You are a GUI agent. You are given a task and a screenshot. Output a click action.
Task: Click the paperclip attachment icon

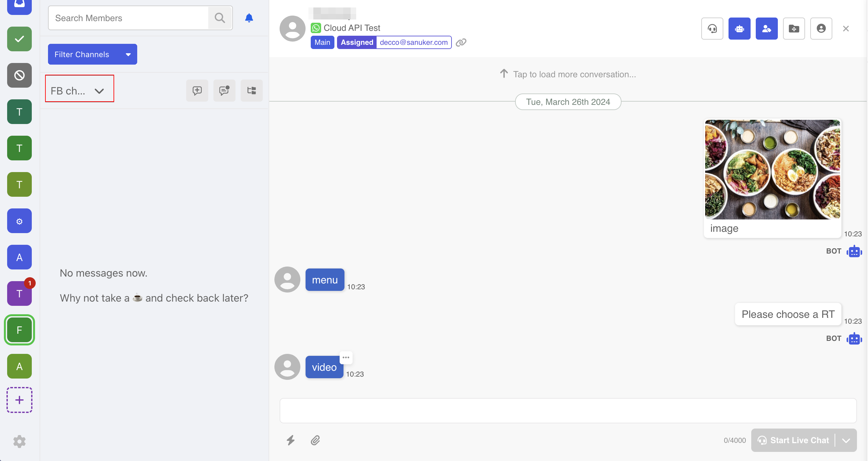(x=315, y=440)
